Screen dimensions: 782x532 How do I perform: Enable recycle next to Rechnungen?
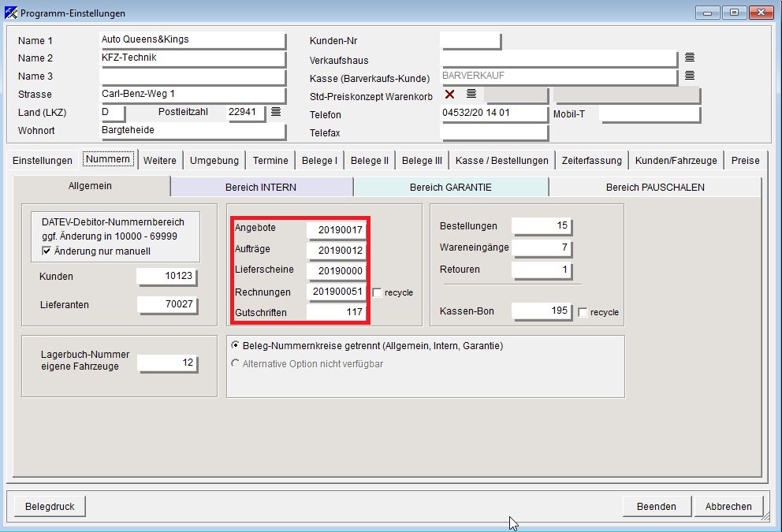click(377, 292)
